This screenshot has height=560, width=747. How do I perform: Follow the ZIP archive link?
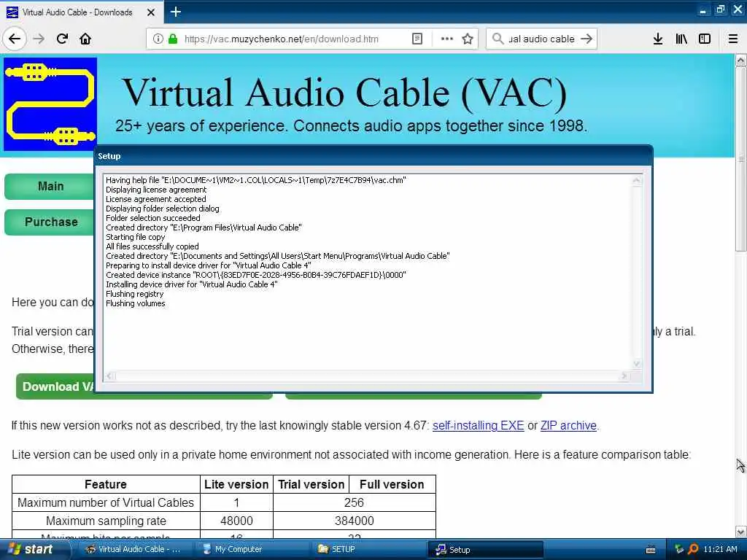coord(568,425)
